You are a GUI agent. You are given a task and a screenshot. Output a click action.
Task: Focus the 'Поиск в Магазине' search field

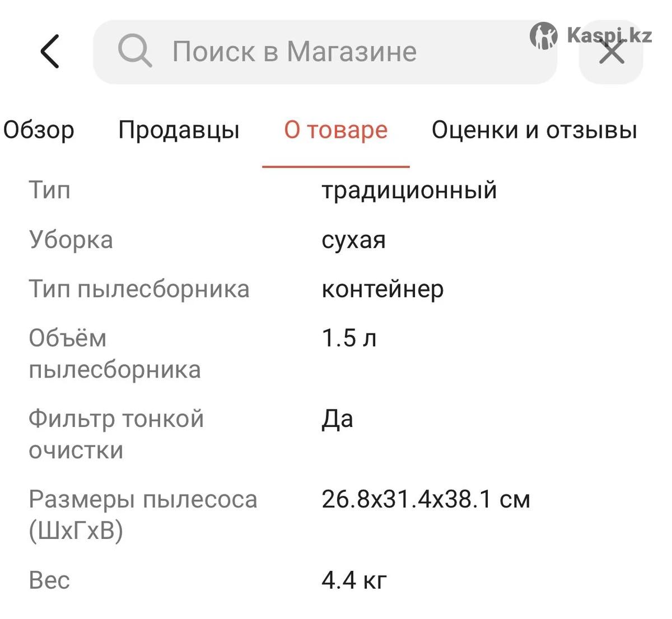(x=325, y=52)
